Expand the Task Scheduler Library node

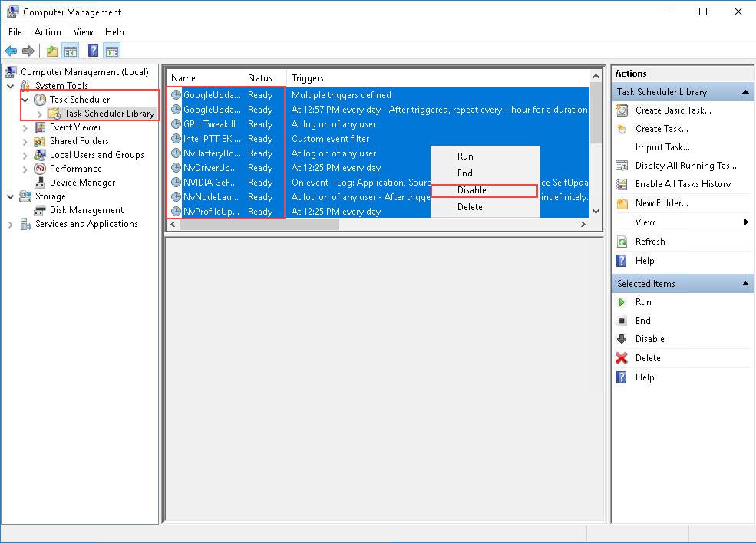point(40,114)
